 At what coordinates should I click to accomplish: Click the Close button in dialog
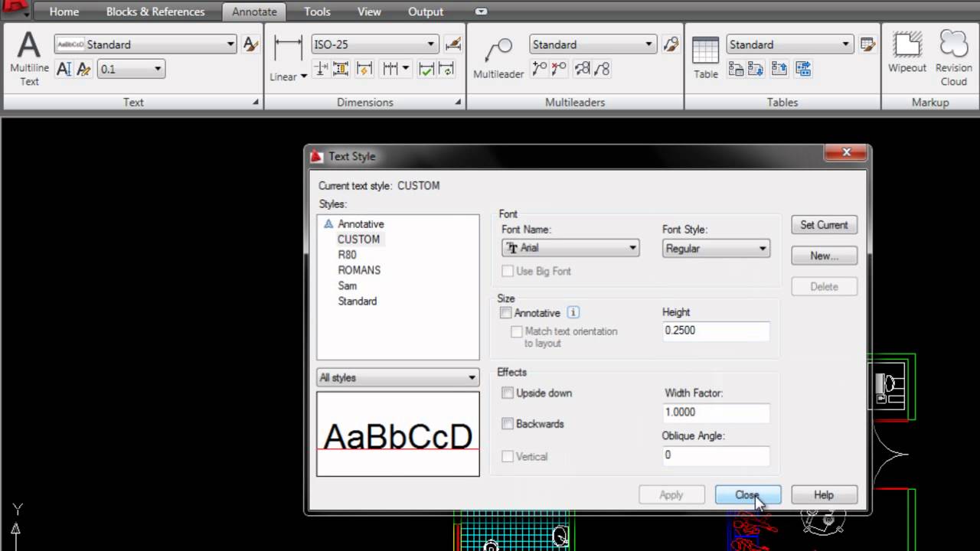pyautogui.click(x=748, y=495)
